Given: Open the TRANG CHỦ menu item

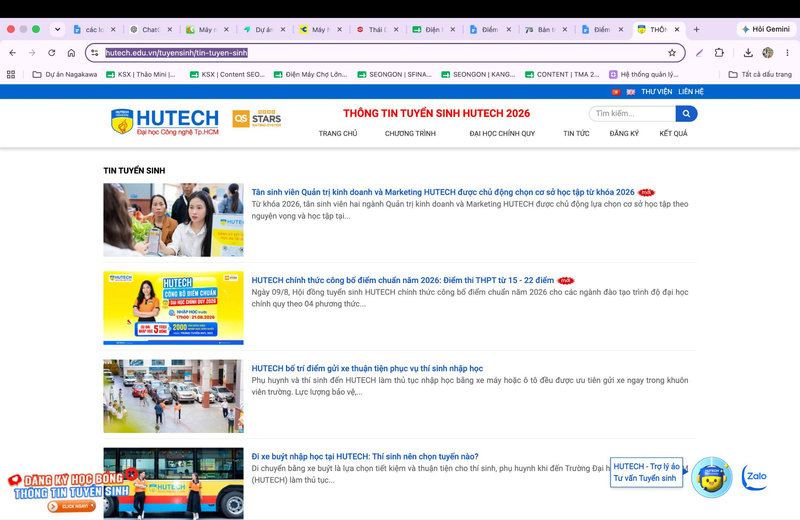Looking at the screenshot, I should pos(338,134).
